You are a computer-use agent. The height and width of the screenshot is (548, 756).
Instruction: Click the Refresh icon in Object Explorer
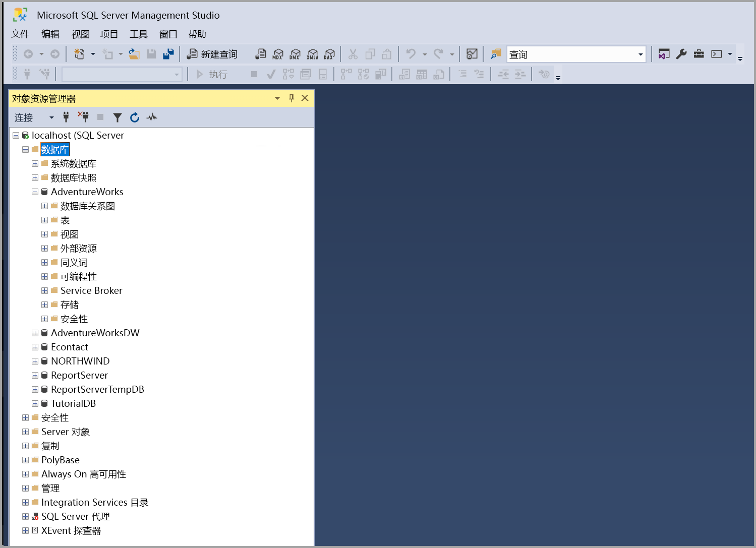pyautogui.click(x=135, y=117)
